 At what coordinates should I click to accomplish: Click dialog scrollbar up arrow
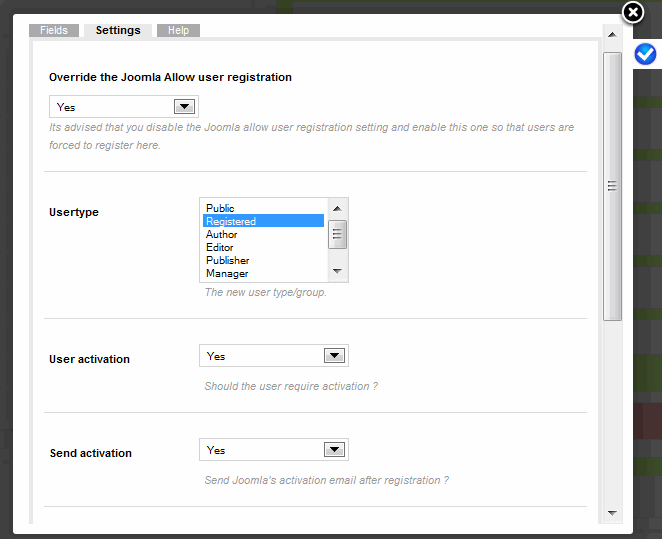(612, 35)
